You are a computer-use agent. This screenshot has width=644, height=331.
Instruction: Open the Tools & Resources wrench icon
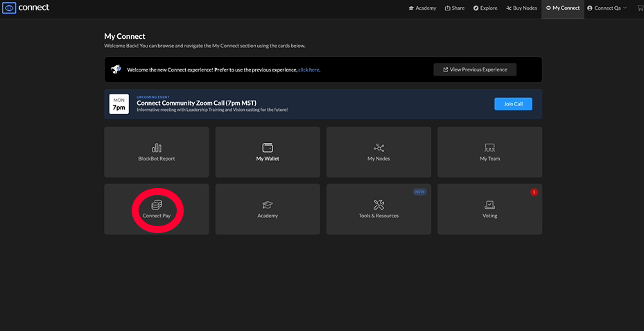click(378, 205)
